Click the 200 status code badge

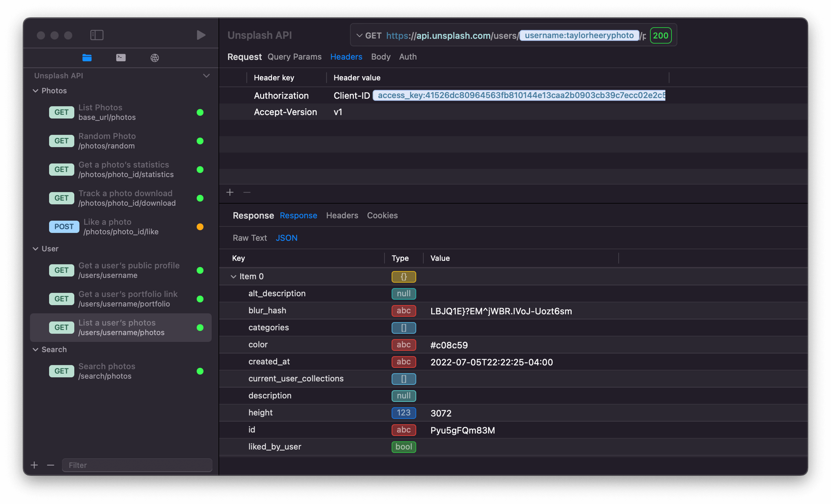(661, 36)
